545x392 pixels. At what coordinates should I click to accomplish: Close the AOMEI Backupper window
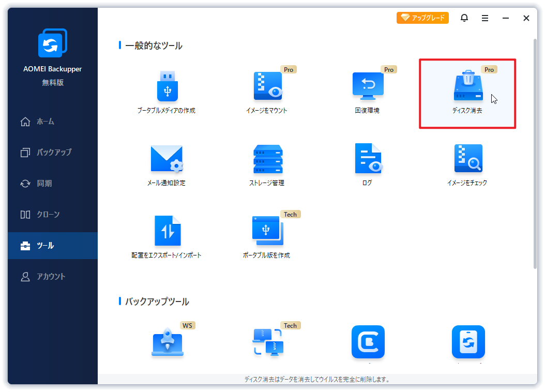click(x=526, y=18)
